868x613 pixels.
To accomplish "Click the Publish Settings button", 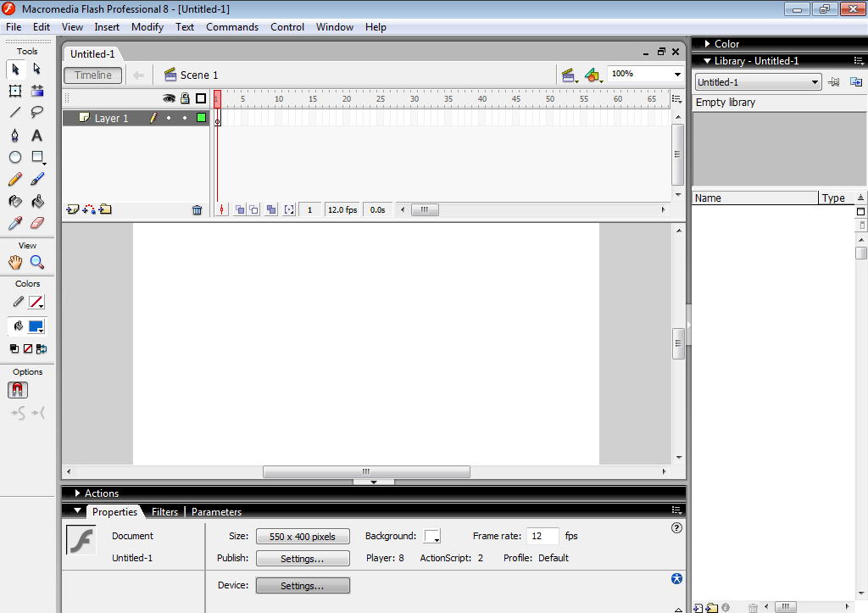I will click(303, 558).
